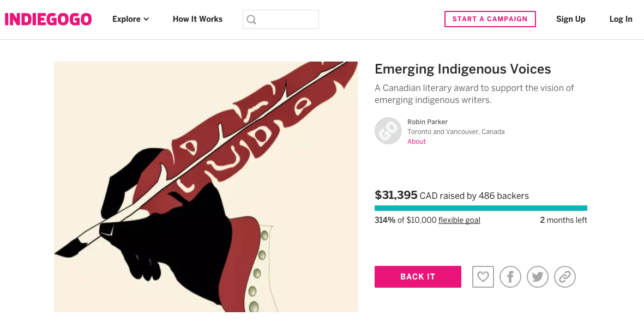
Task: Click the teal funding progress bar
Action: [x=481, y=208]
